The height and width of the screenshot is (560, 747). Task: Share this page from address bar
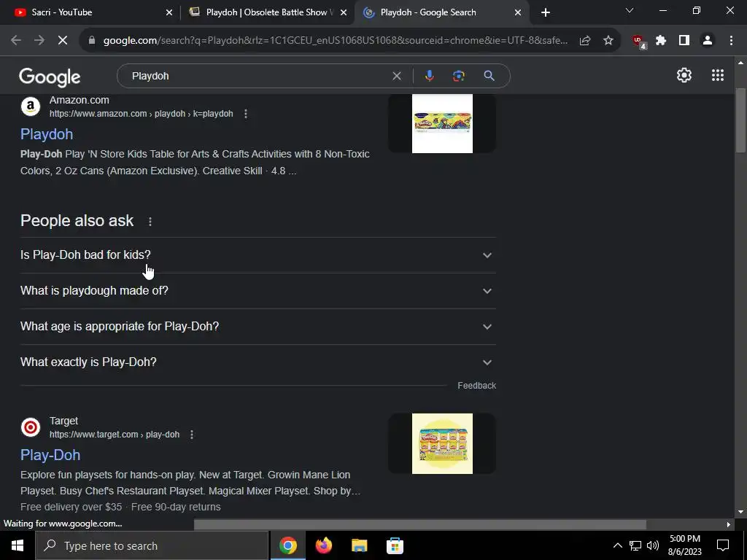(585, 41)
